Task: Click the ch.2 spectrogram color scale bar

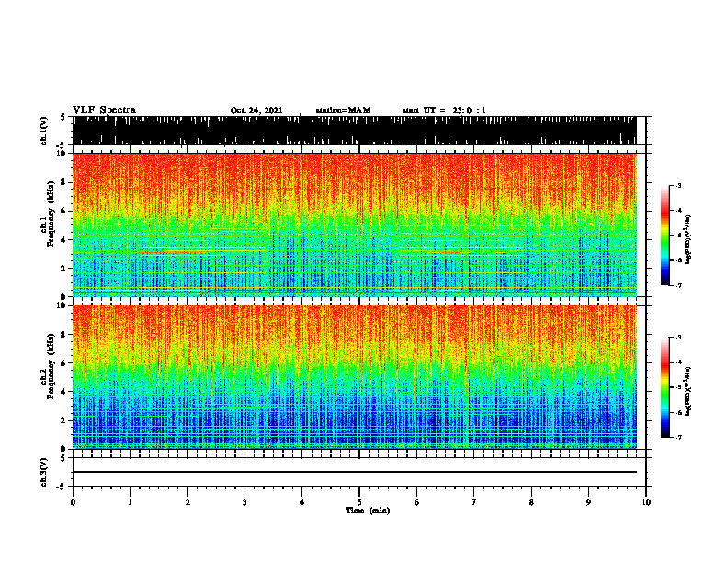Action: pyautogui.click(x=665, y=387)
